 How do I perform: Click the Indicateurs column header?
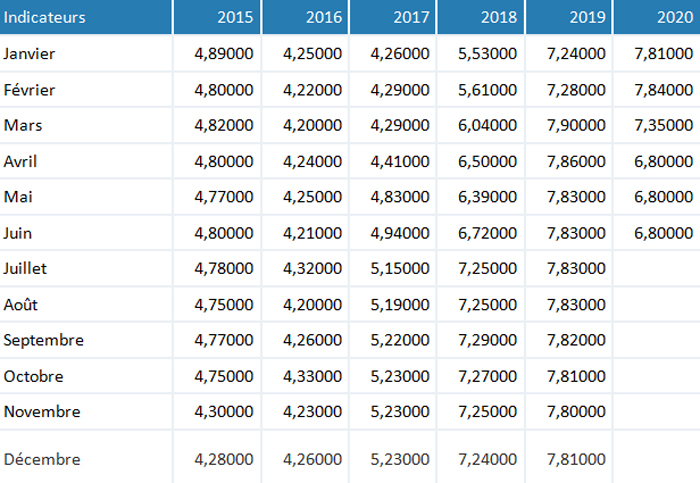(86, 17)
